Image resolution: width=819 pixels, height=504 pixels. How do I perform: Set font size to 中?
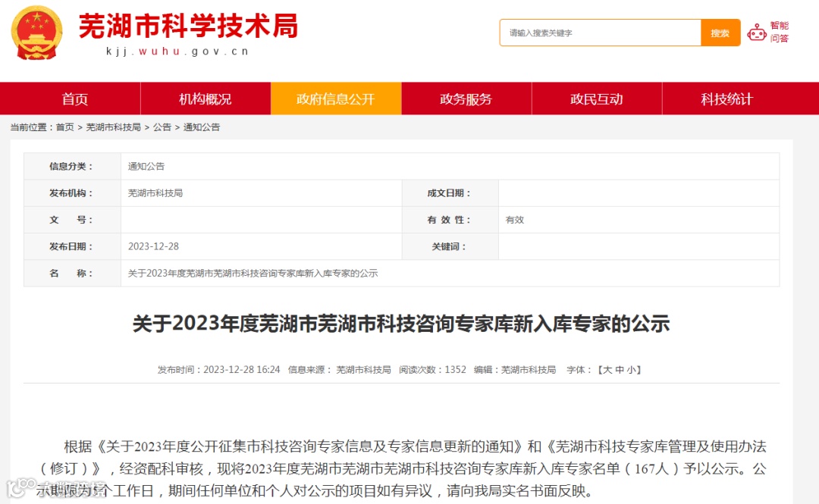pos(620,370)
